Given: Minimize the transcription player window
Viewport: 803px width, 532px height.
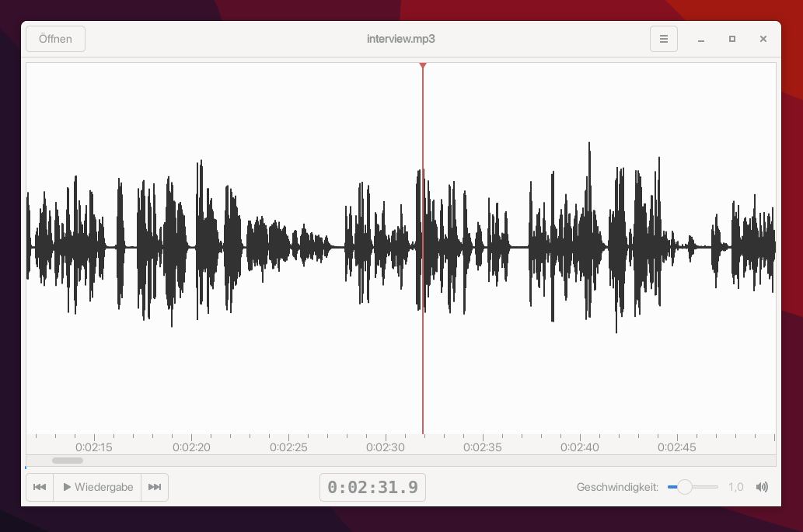Looking at the screenshot, I should pyautogui.click(x=701, y=39).
